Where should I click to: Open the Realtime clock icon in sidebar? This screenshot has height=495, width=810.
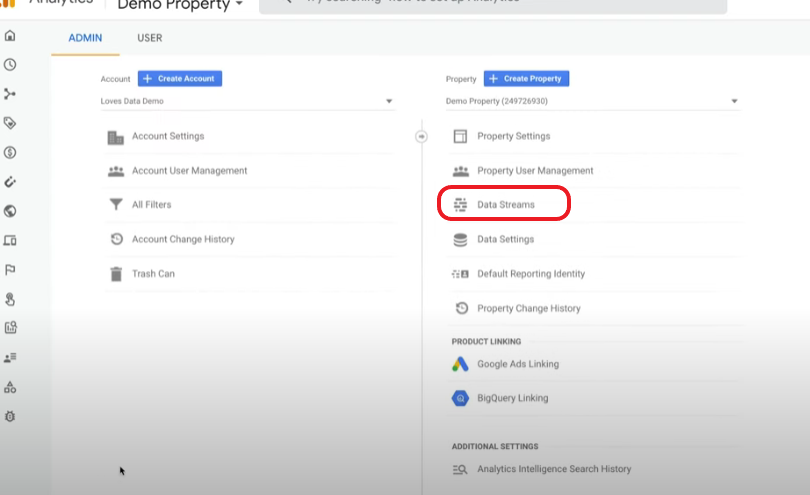[x=10, y=65]
